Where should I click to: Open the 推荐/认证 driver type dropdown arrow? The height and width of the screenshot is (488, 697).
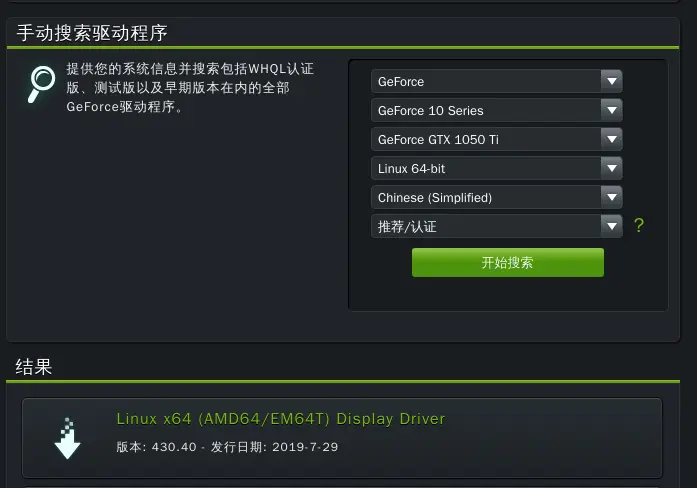tap(612, 226)
